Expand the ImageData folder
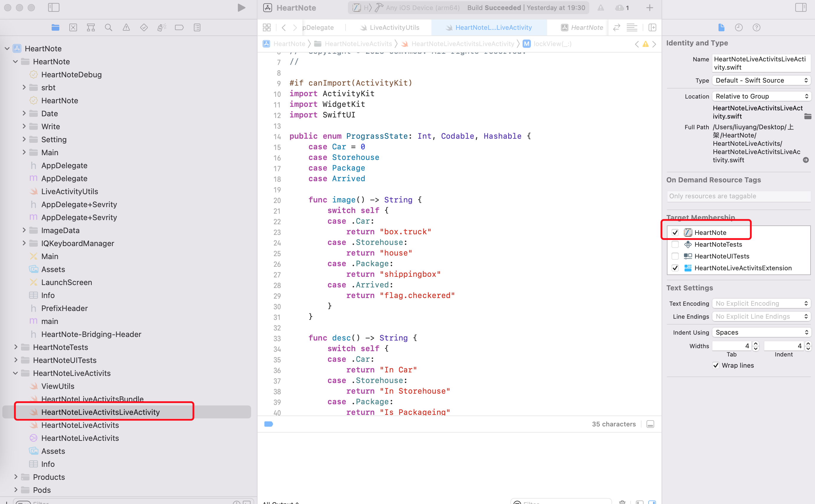815x504 pixels. [x=24, y=230]
